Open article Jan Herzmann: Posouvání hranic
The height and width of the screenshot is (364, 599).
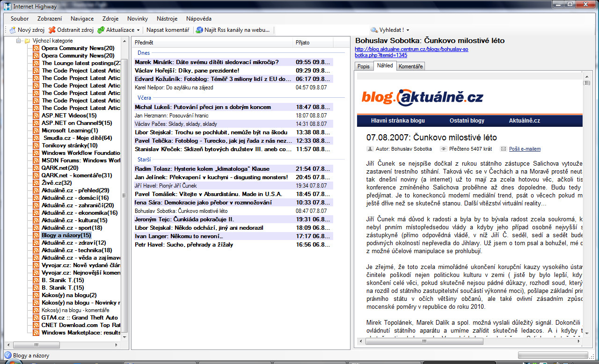pos(233,116)
